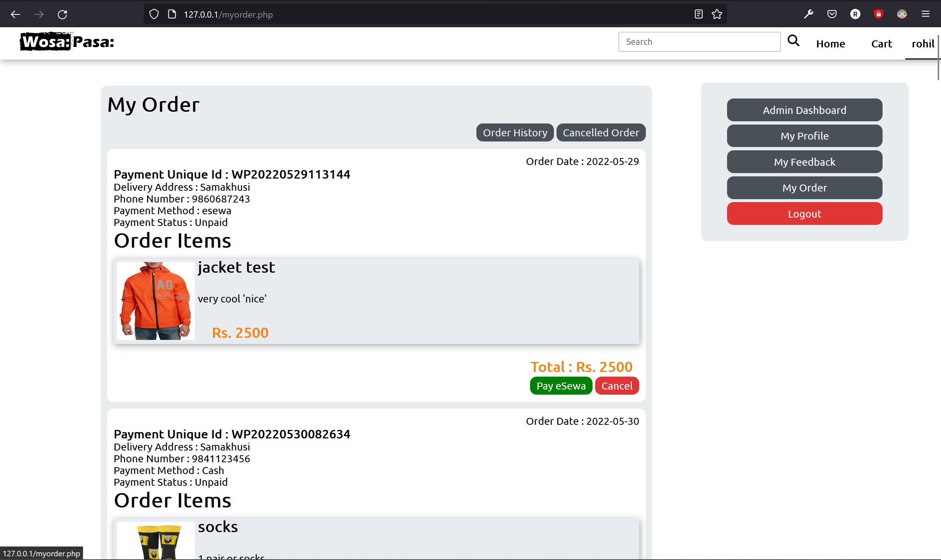The image size is (941, 560).
Task: Open the Cart navigation link
Action: coord(881,44)
